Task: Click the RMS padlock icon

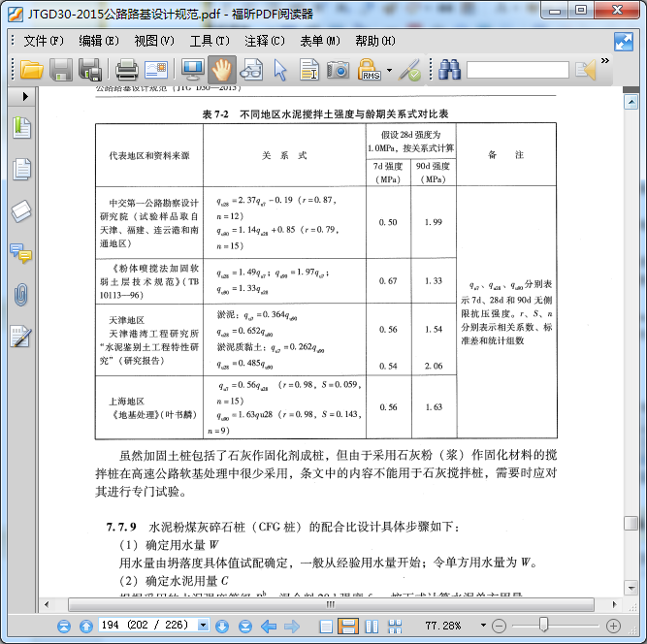Action: [x=369, y=69]
